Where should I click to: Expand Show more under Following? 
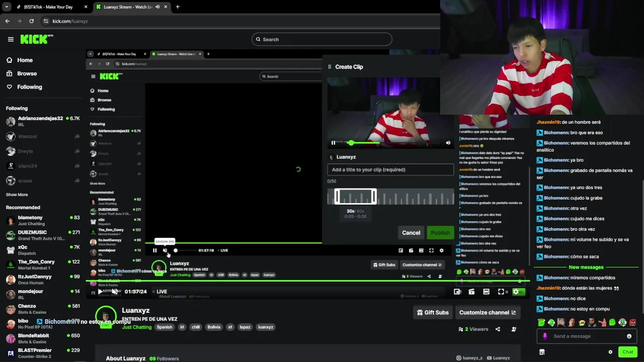click(17, 195)
